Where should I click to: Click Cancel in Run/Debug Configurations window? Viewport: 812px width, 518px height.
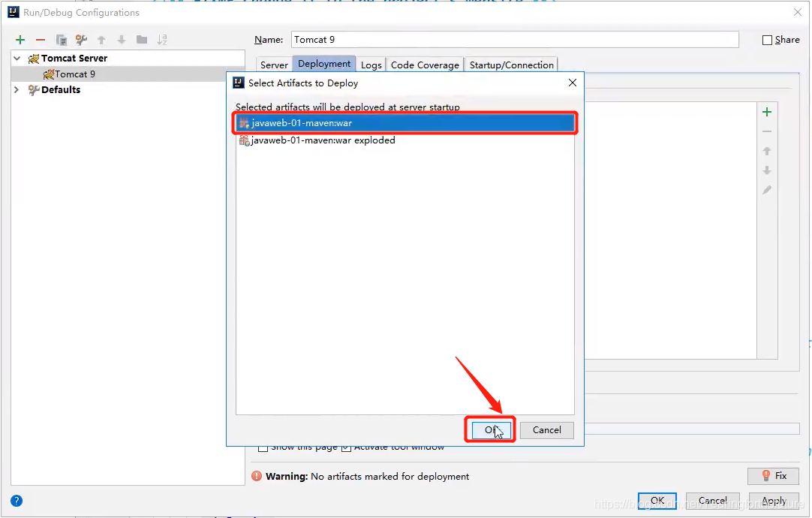coord(713,501)
